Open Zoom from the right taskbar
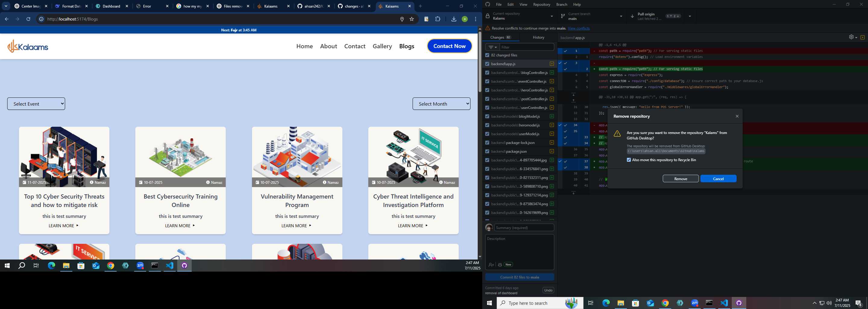The image size is (868, 309). [694, 303]
